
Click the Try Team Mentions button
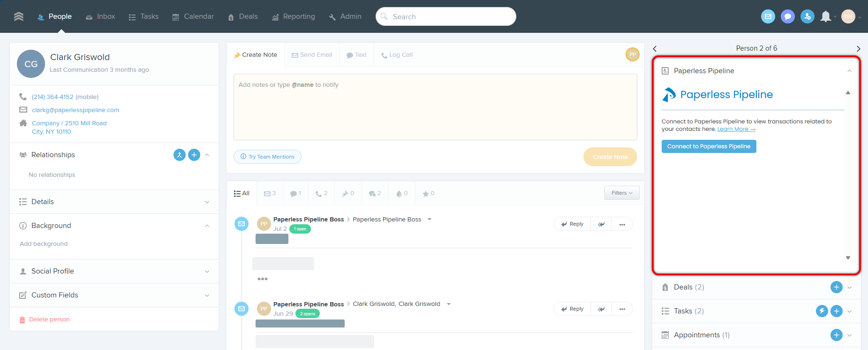pos(267,157)
